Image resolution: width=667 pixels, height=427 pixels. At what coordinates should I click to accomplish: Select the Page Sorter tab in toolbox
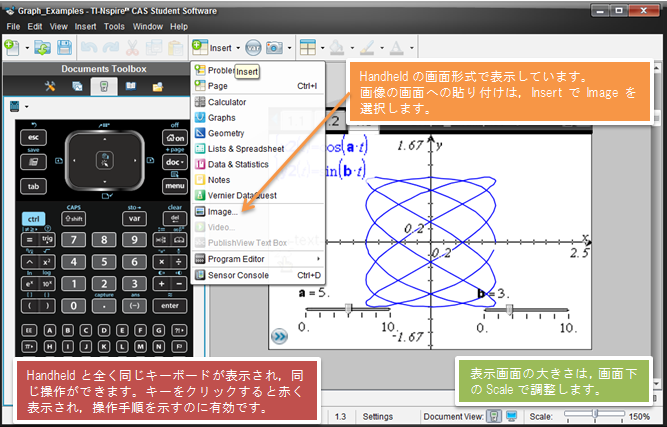click(x=77, y=86)
